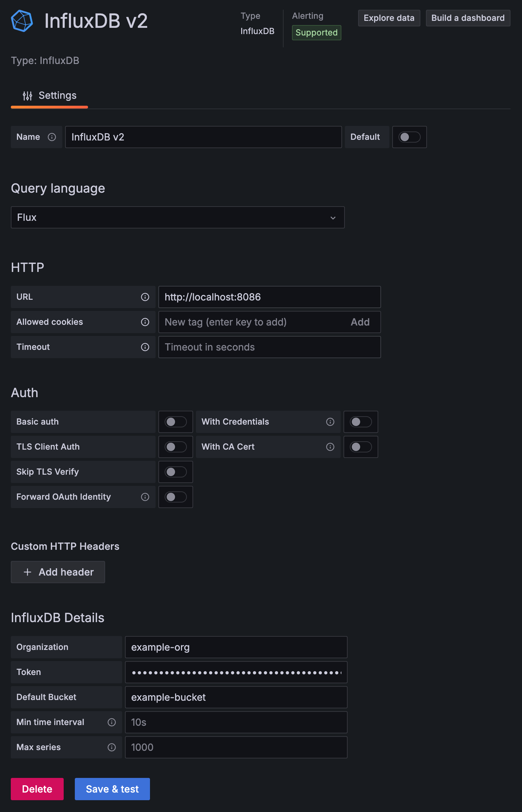Click the Explore data button

[389, 18]
